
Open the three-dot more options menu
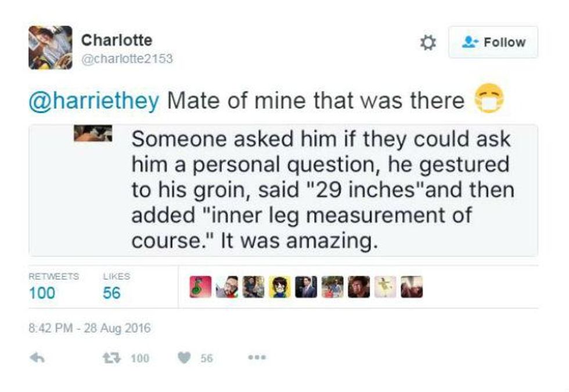pyautogui.click(x=255, y=358)
